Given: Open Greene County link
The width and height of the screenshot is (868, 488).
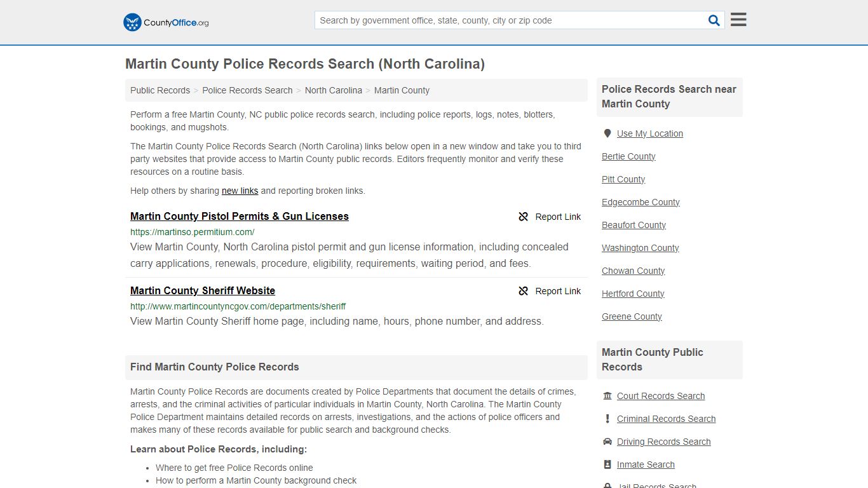Looking at the screenshot, I should point(632,316).
